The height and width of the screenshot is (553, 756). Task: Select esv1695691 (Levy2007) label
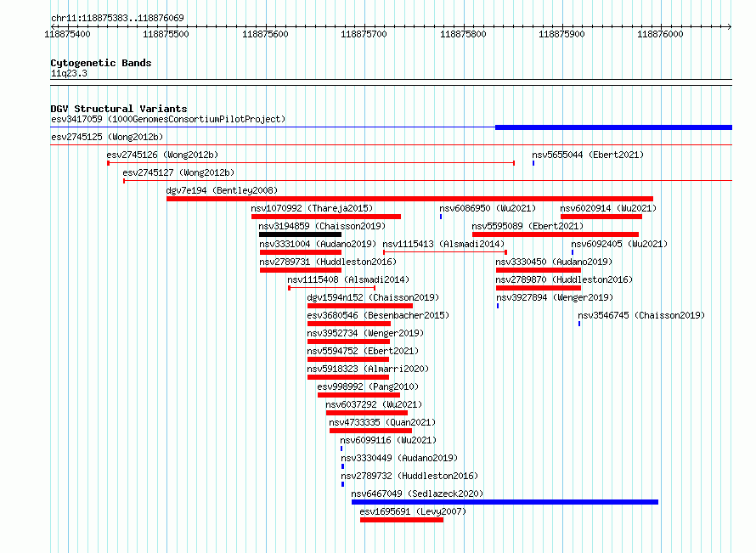(413, 511)
